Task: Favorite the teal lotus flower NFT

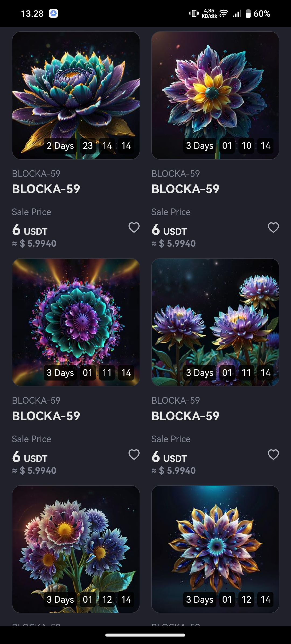Action: [x=134, y=227]
